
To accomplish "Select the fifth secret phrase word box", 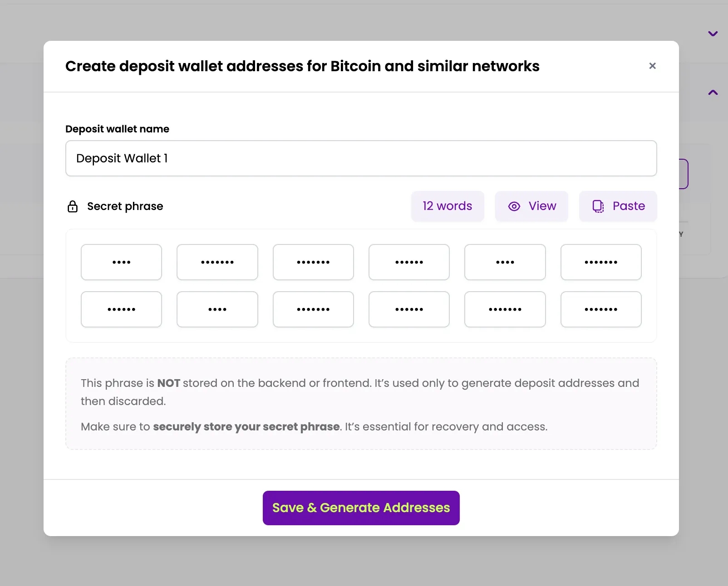I will pos(505,262).
